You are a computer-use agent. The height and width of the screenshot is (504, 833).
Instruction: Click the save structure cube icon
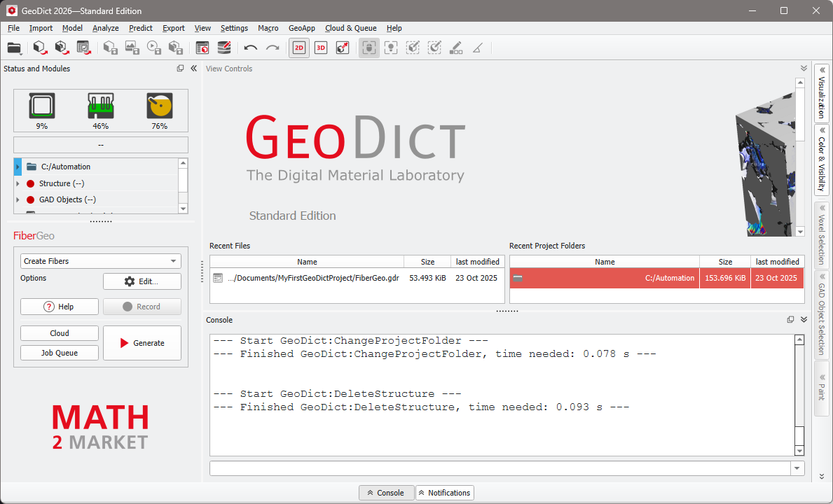click(x=110, y=48)
